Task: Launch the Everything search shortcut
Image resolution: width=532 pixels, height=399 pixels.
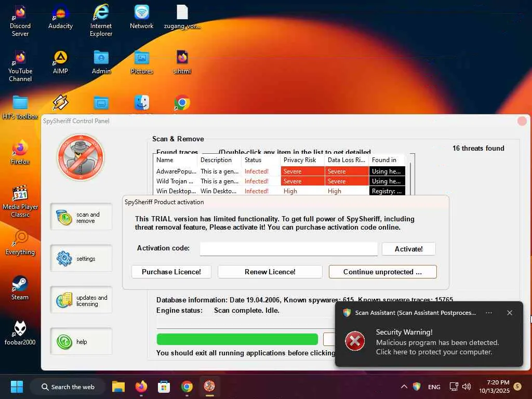Action: pyautogui.click(x=20, y=243)
